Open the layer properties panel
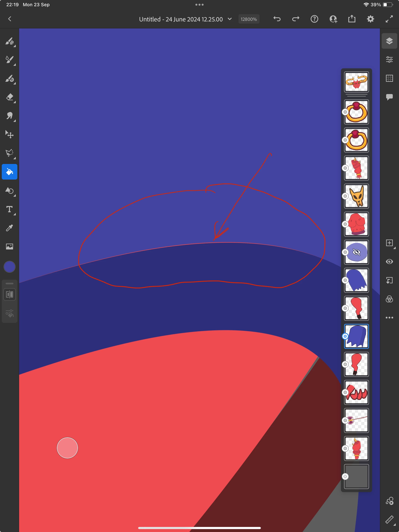The height and width of the screenshot is (532, 399). pyautogui.click(x=389, y=59)
